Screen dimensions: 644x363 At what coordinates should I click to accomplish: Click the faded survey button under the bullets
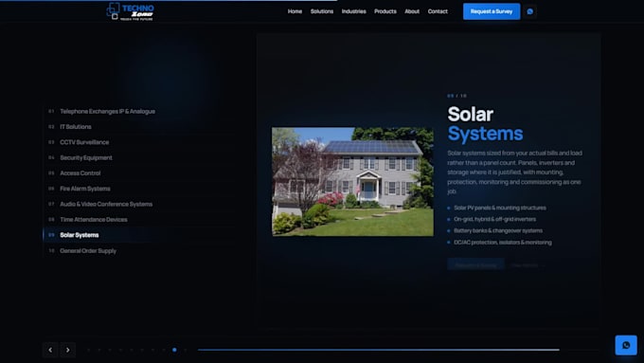[475, 265]
